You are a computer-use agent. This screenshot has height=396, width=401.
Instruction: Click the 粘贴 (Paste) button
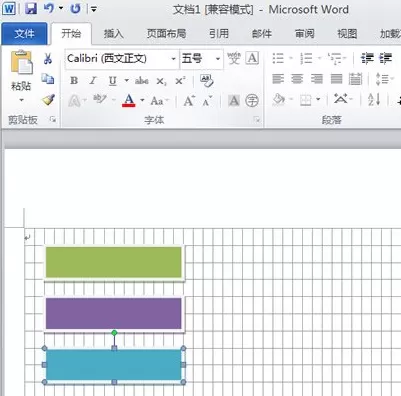pyautogui.click(x=21, y=70)
